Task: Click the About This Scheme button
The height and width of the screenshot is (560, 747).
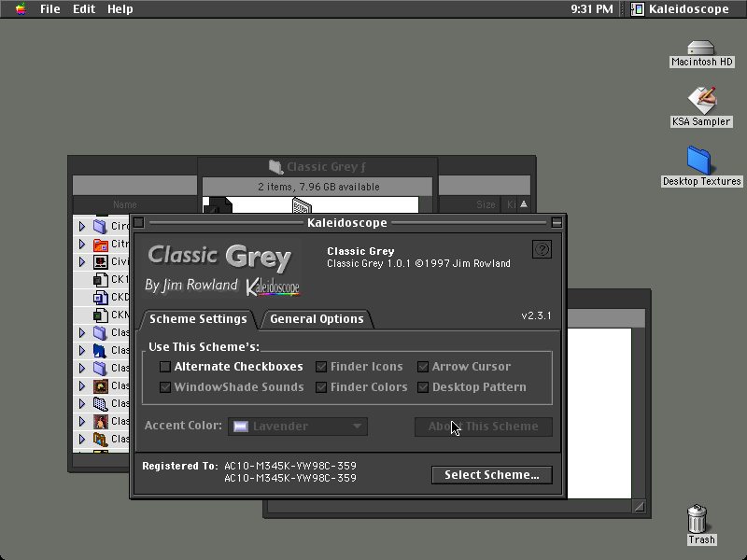Action: click(x=484, y=427)
